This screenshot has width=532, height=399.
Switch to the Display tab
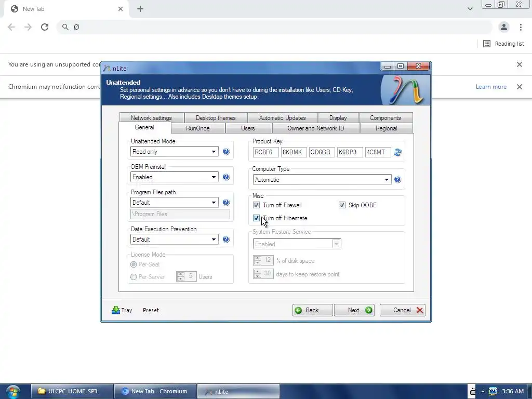tap(338, 118)
